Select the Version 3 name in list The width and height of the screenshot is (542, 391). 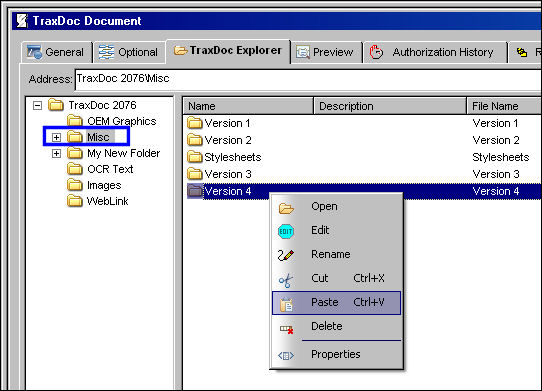[228, 174]
